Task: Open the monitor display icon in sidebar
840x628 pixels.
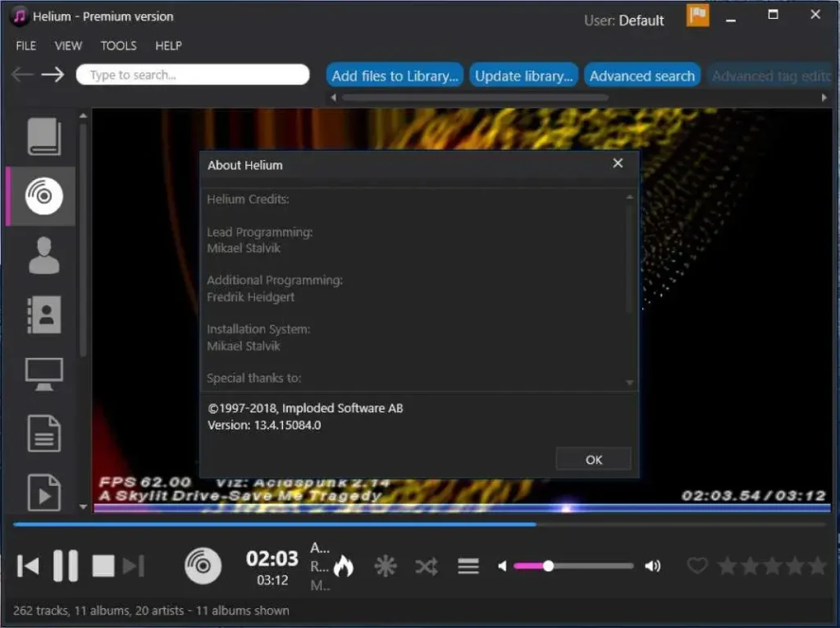Action: tap(44, 374)
